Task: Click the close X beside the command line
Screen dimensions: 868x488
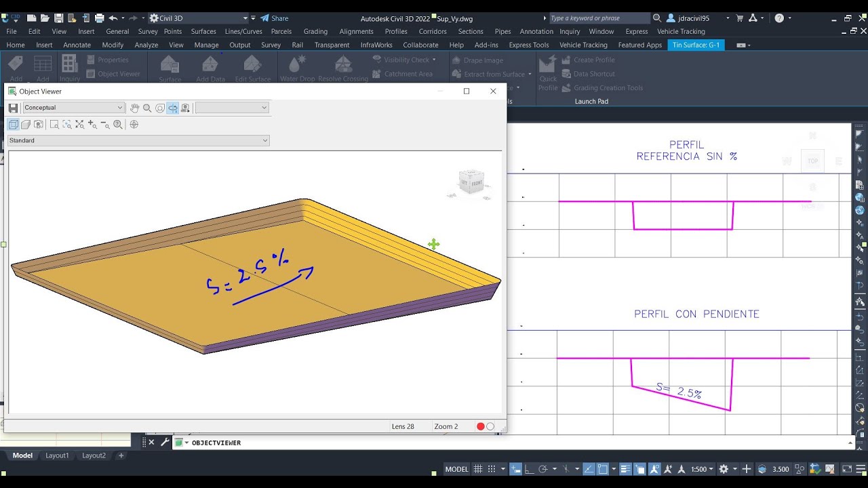Action: [x=151, y=443]
